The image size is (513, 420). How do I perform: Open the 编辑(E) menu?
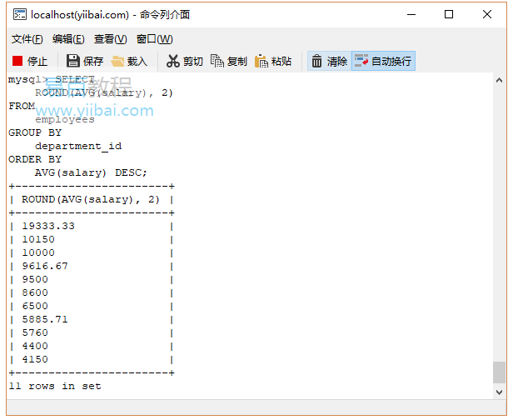tap(68, 39)
